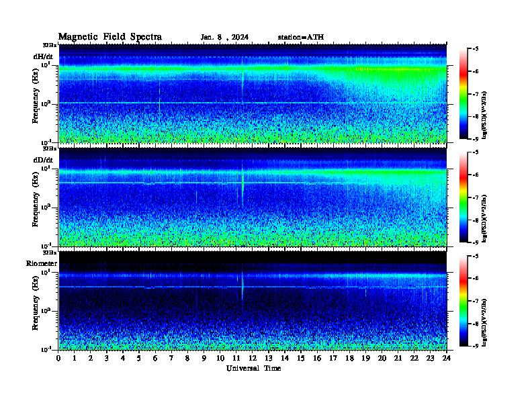This screenshot has width=532, height=411.
Task: Click the "13" tick on time axis
Action: pyautogui.click(x=269, y=358)
